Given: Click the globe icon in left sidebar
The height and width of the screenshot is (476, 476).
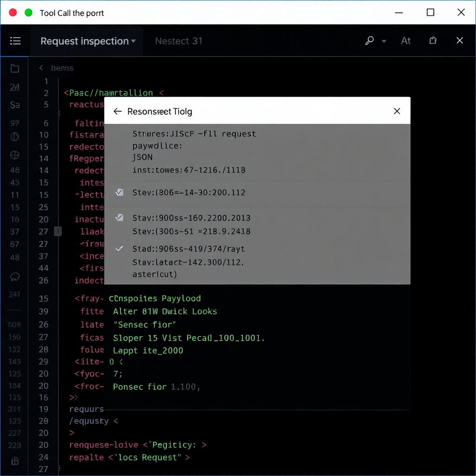Looking at the screenshot, I should [x=14, y=155].
